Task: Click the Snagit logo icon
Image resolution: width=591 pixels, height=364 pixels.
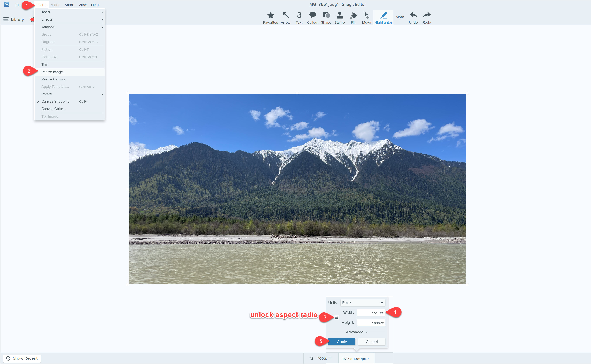Action: [7, 4]
